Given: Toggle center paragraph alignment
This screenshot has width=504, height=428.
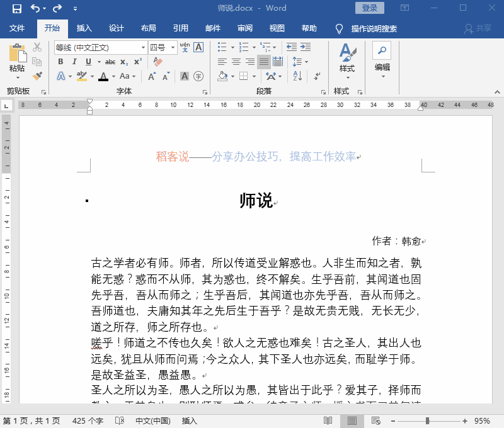Looking at the screenshot, I should [x=236, y=61].
